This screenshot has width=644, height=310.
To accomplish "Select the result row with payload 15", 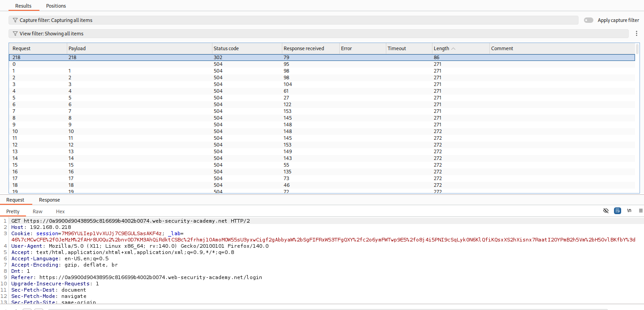I will [x=134, y=165].
